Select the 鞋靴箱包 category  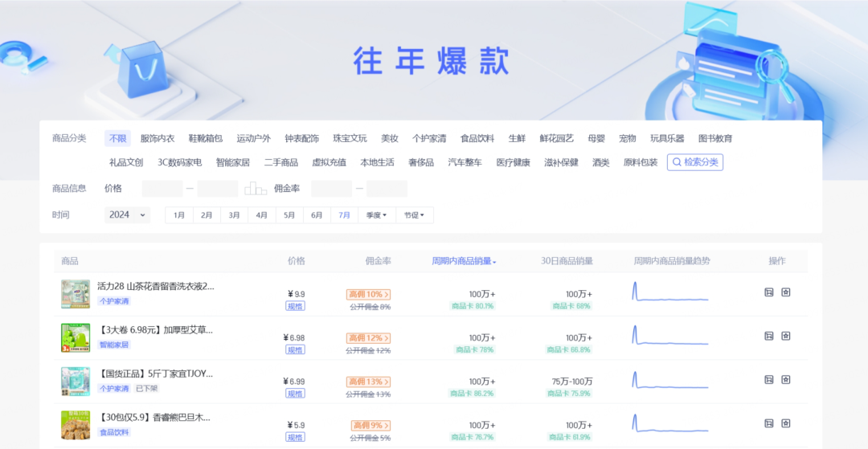pyautogui.click(x=206, y=138)
